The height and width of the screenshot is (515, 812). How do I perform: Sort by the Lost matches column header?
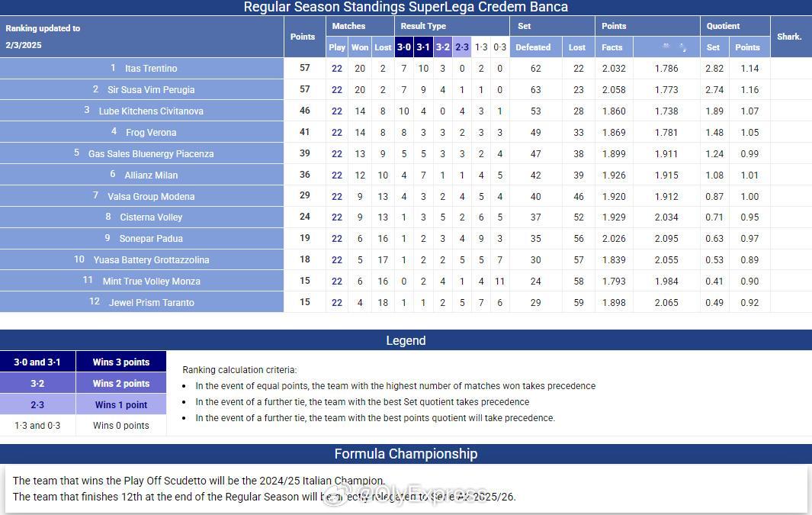[x=383, y=47]
